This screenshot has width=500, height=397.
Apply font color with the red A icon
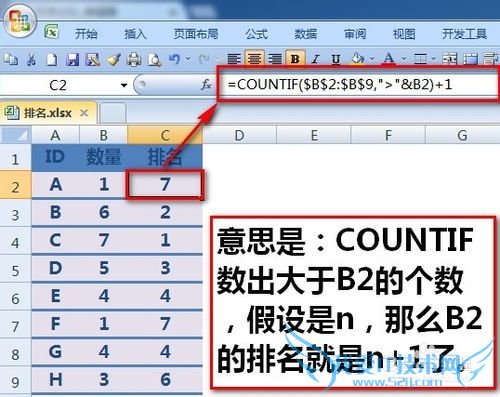389,59
